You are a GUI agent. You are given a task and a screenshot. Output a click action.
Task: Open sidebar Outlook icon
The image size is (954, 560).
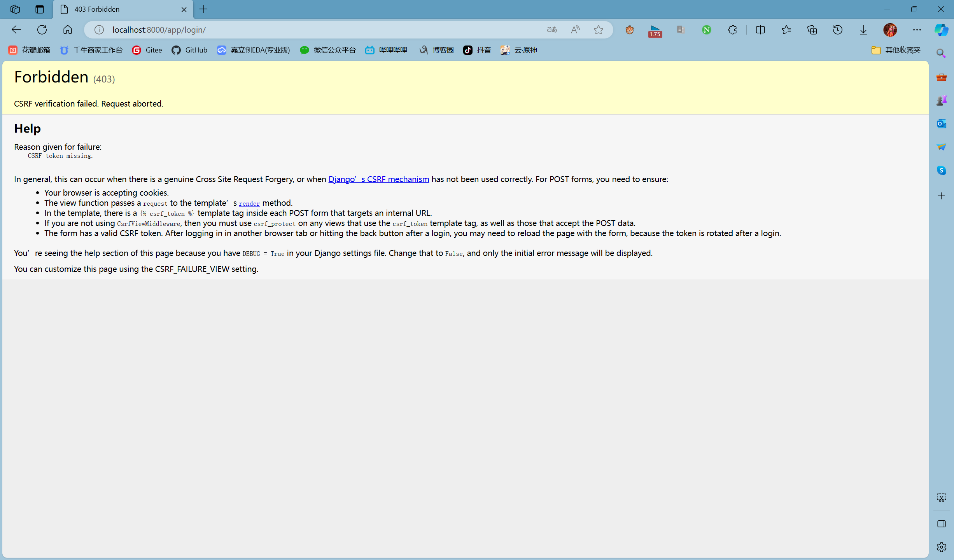[941, 124]
